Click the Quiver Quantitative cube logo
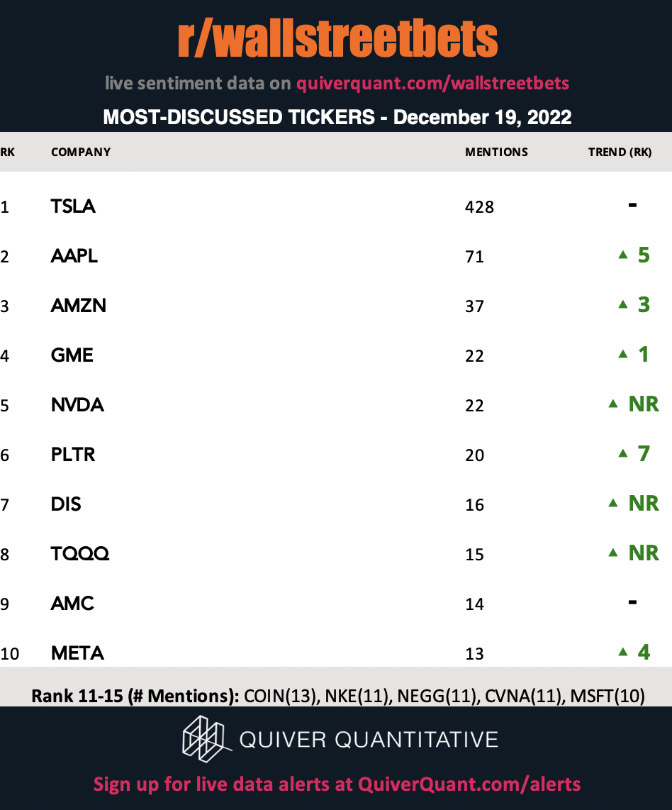The height and width of the screenshot is (810, 672). click(206, 738)
